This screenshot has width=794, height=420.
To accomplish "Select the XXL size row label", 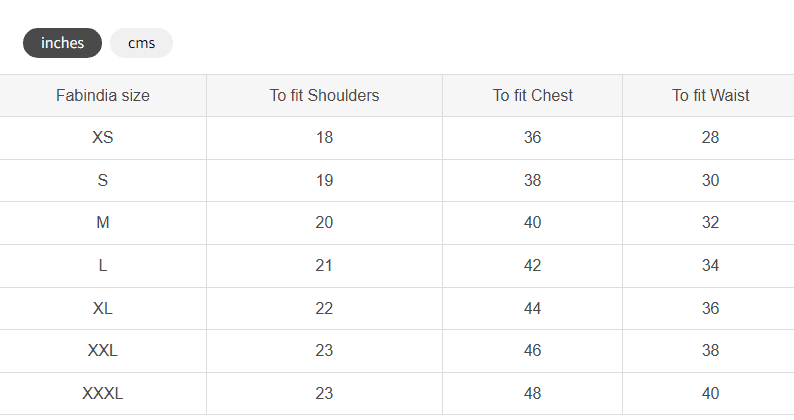I will point(103,350).
